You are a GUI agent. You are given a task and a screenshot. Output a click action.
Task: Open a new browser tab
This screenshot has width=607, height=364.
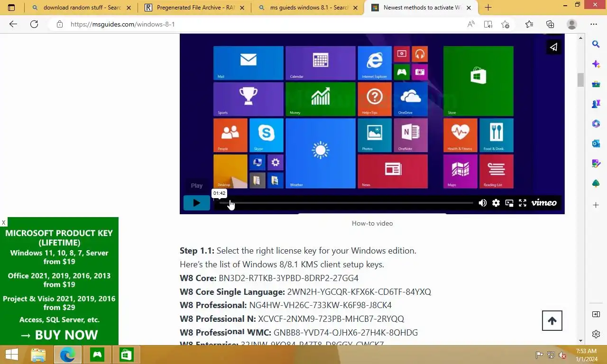coord(488,8)
